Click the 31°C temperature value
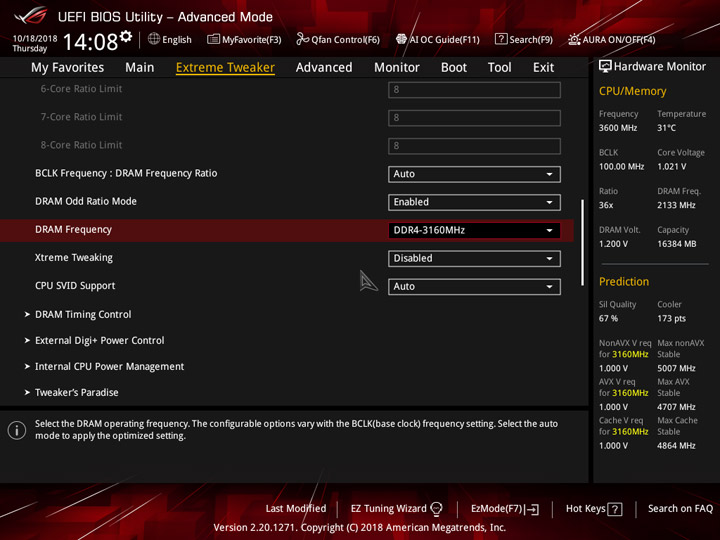This screenshot has height=540, width=720. point(666,128)
